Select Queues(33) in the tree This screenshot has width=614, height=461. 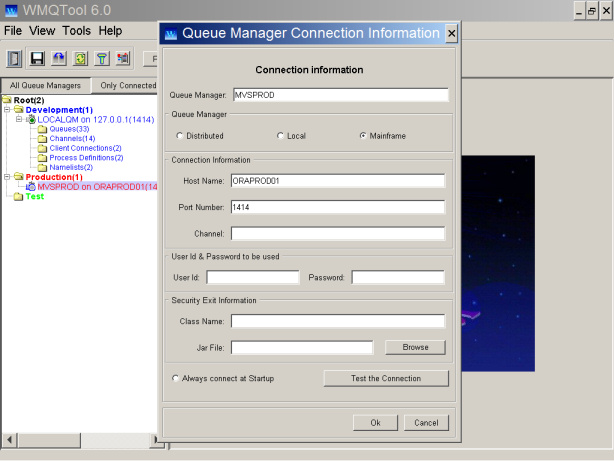[x=69, y=129]
